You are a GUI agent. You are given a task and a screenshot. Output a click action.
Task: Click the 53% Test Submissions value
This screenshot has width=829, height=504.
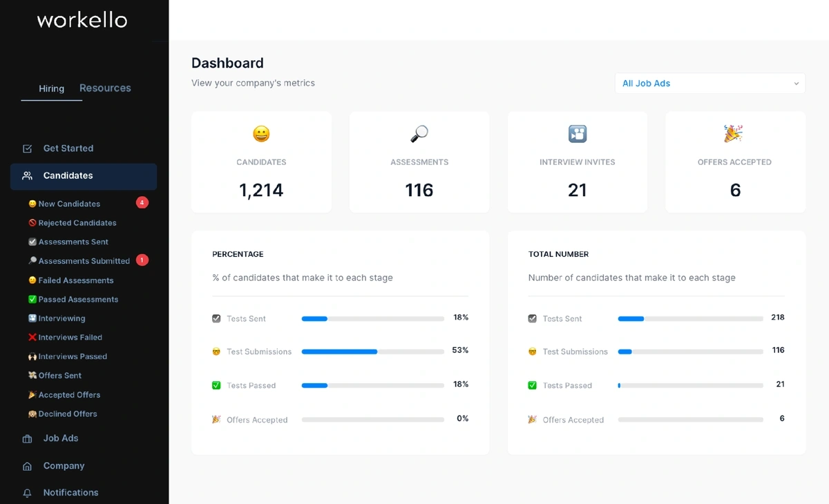[460, 351]
